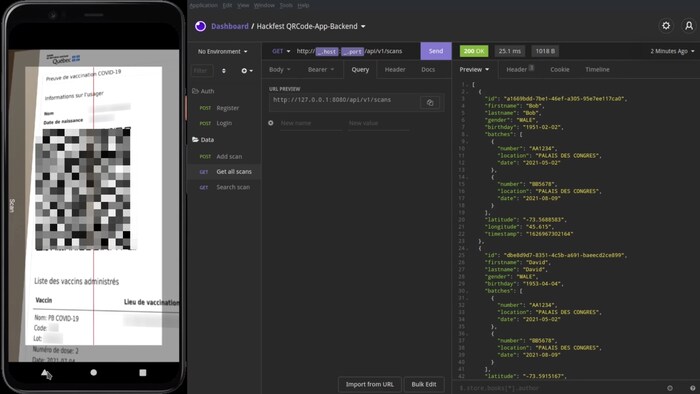Click the sort order icon beside filter

[224, 71]
